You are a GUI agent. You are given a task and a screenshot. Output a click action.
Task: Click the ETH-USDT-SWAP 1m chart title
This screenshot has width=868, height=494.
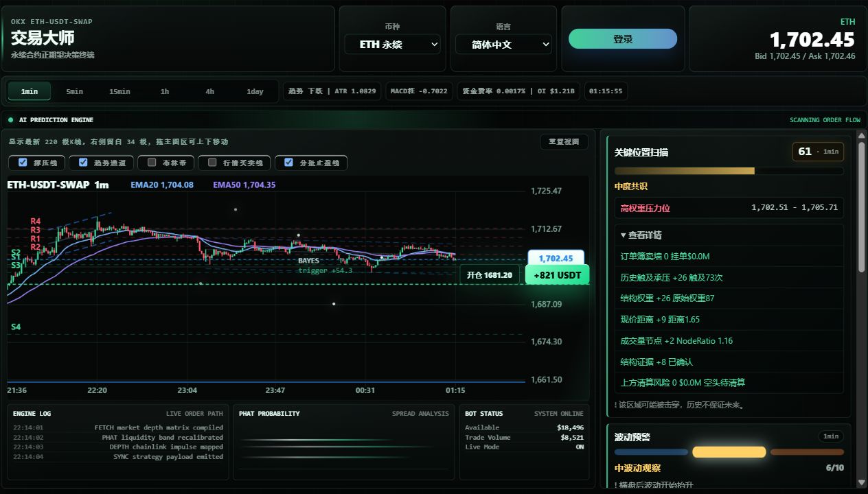tap(58, 185)
